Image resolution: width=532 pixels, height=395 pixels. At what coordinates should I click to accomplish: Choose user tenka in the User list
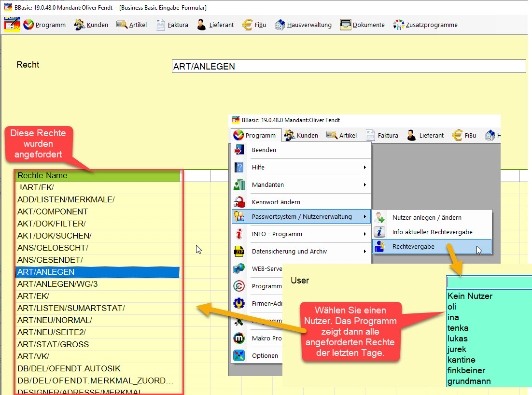click(x=489, y=328)
